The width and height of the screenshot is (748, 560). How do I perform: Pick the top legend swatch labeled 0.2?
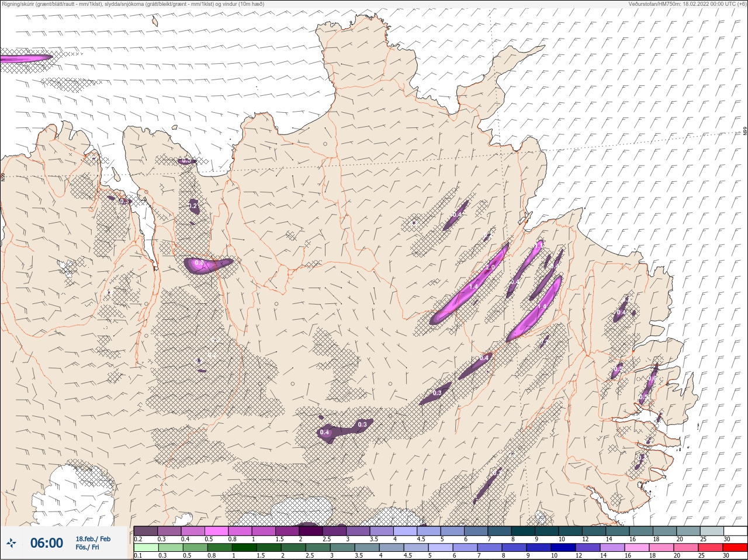click(146, 531)
